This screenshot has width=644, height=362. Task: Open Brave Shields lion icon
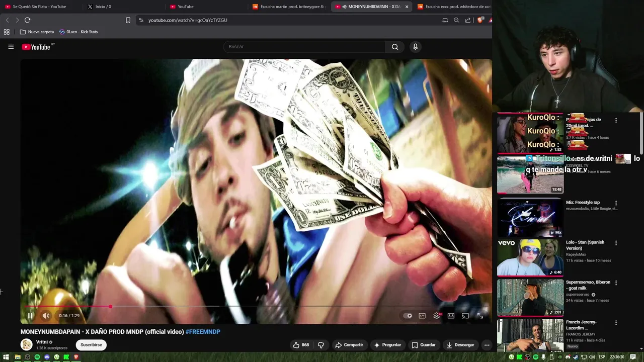[480, 20]
